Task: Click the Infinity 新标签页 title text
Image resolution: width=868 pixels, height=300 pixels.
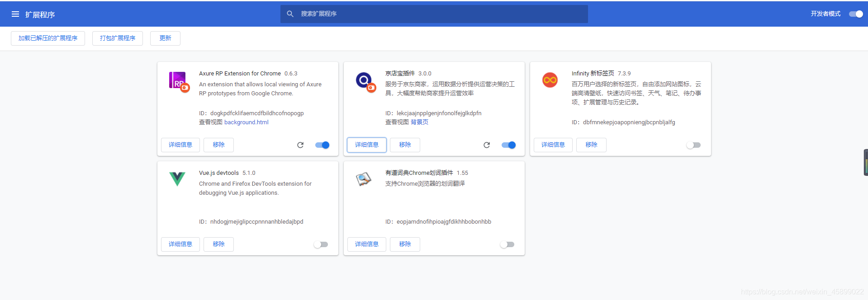Action: [x=593, y=74]
